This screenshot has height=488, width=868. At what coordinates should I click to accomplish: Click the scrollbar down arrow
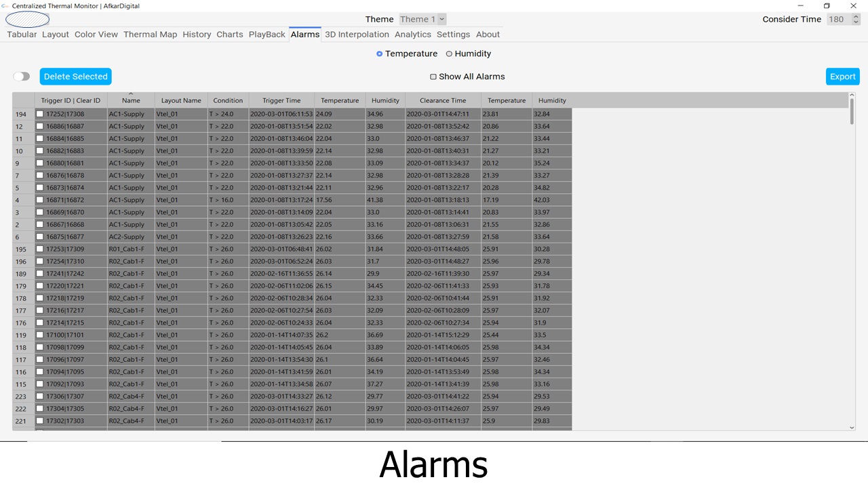tap(852, 427)
